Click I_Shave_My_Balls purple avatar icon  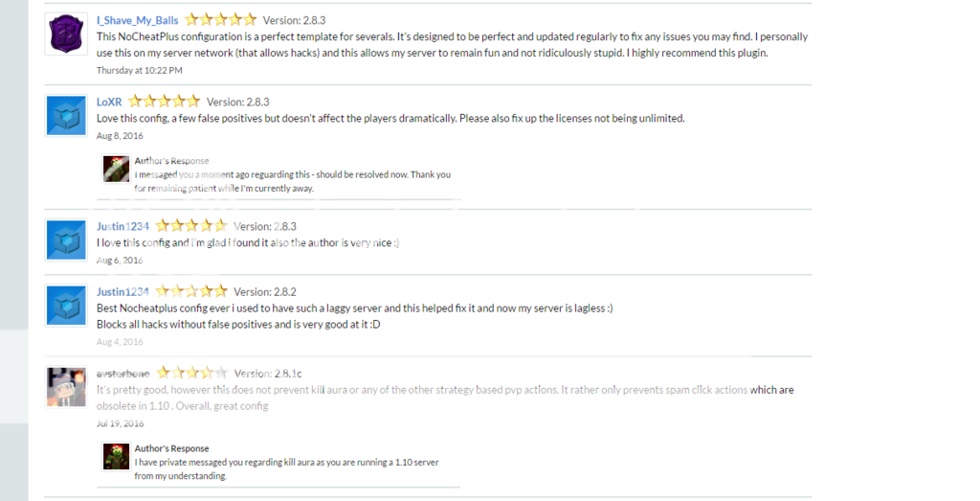(67, 34)
